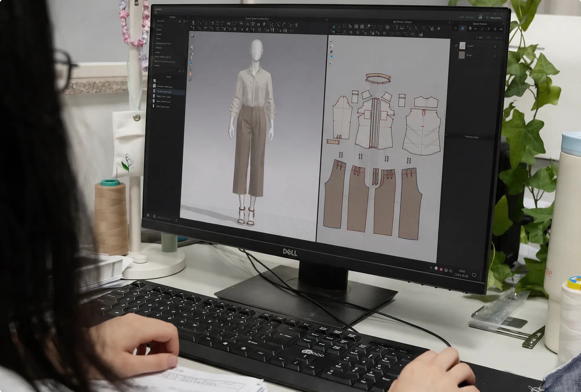Click the icon at right of taupe fabric row
This screenshot has width=581, height=392.
click(x=495, y=56)
